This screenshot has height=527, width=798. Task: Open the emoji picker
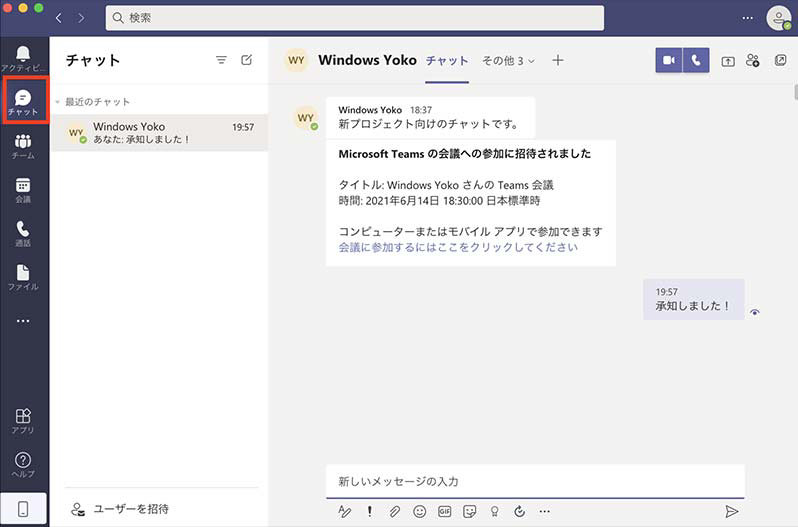point(419,511)
